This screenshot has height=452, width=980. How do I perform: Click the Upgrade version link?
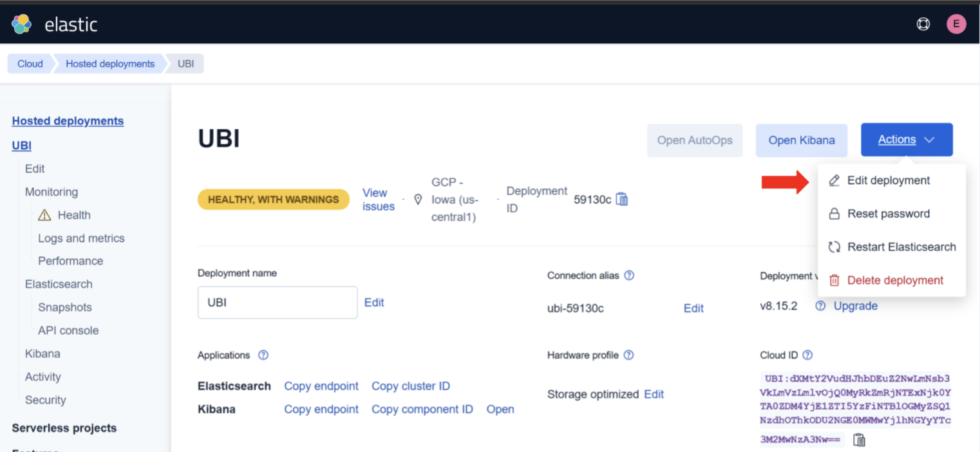[856, 306]
